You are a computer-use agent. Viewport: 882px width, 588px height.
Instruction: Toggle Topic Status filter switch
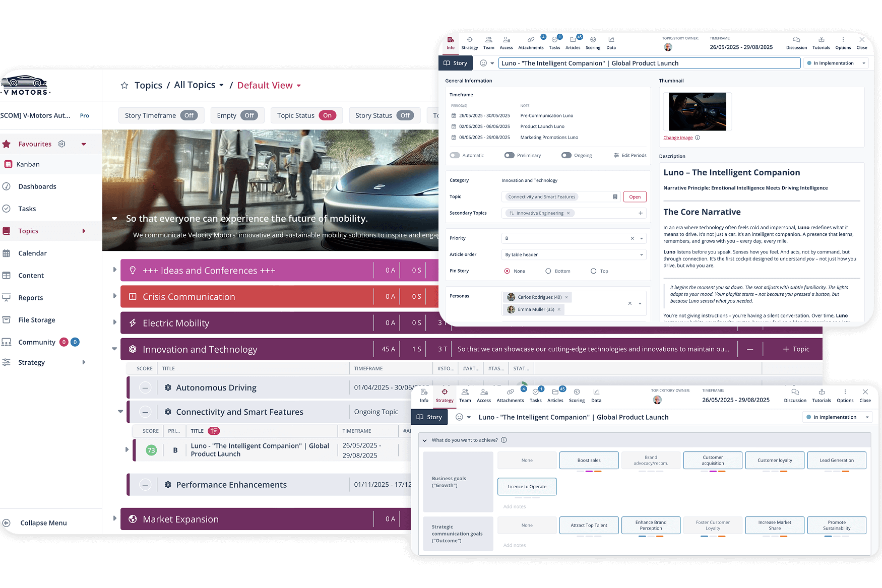coord(328,115)
